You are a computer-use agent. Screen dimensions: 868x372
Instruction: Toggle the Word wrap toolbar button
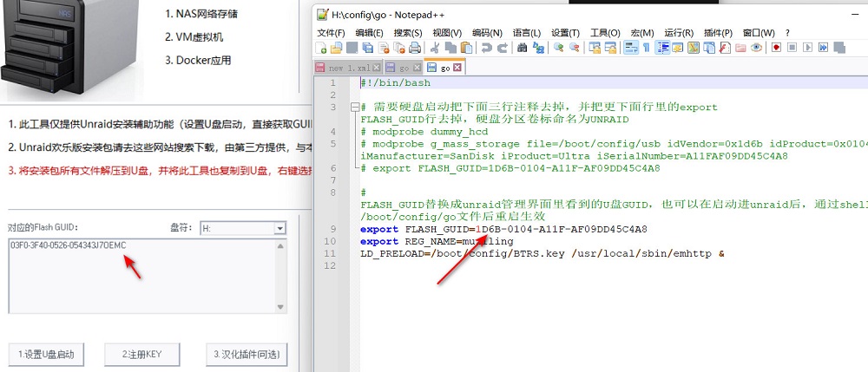point(631,48)
